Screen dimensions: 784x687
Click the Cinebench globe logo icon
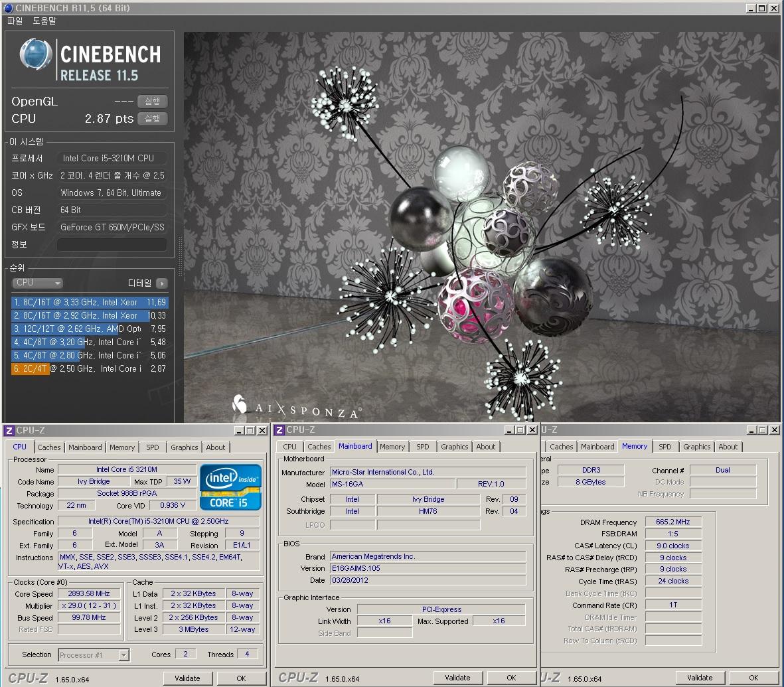[36, 54]
